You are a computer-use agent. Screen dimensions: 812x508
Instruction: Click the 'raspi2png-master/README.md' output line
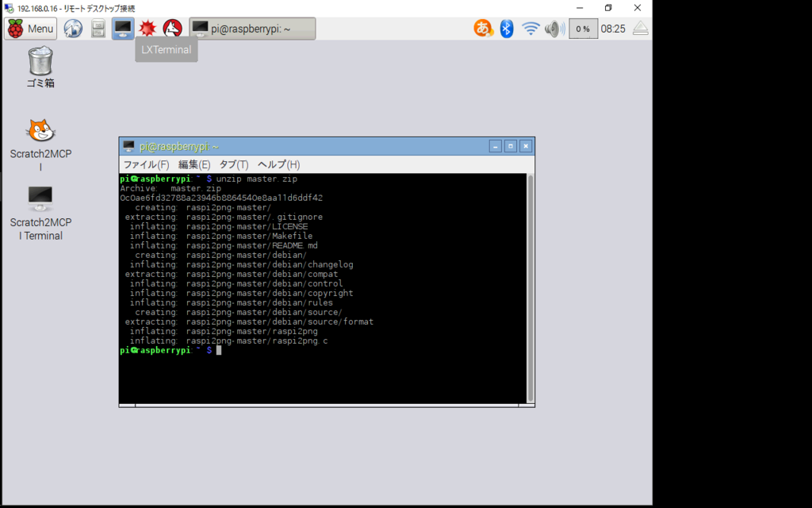point(251,246)
